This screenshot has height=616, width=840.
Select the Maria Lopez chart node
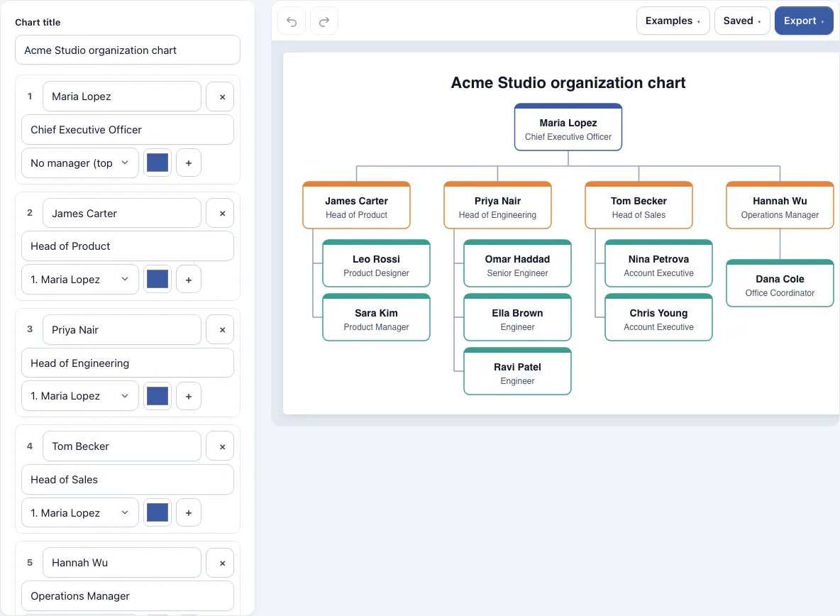coord(568,128)
